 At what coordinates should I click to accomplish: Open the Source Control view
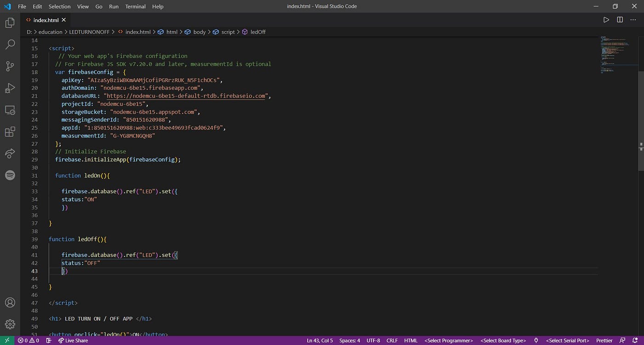[10, 67]
